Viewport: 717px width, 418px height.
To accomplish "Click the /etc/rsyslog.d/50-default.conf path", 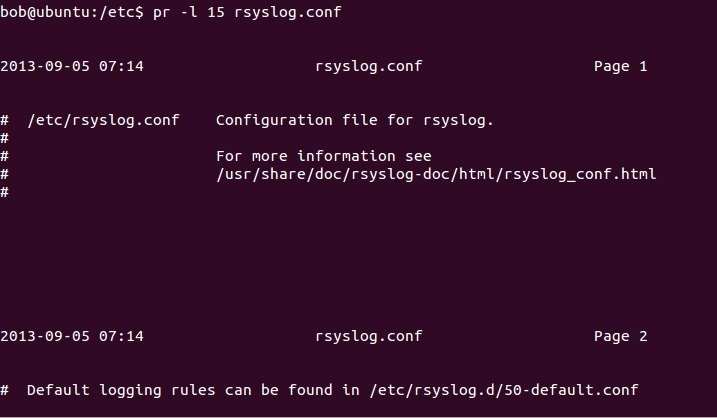I will 504,390.
